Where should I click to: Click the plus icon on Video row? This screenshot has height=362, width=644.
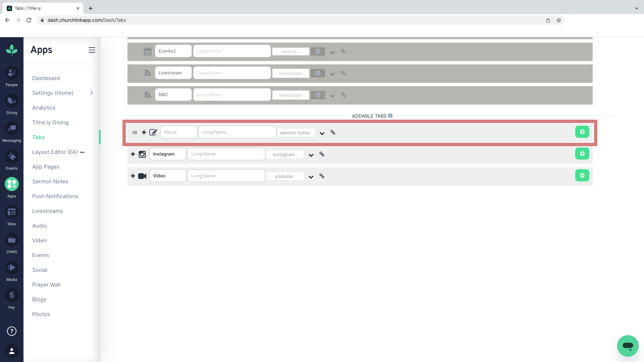tap(133, 176)
